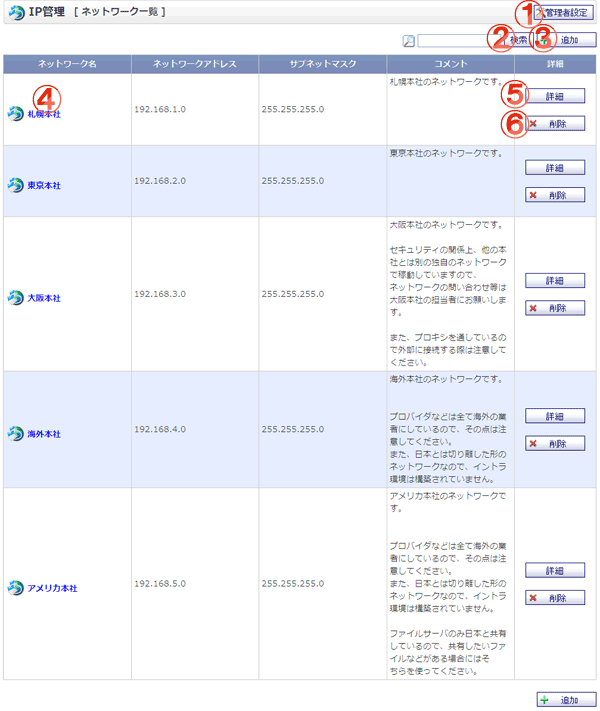
Task: Open the 東京本社 network link
Action: tap(44, 185)
